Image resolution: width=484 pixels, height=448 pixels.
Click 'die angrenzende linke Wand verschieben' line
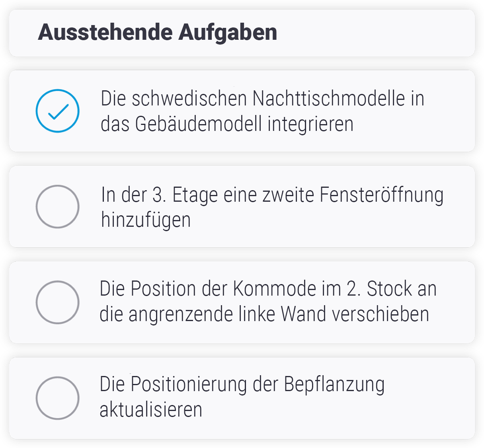click(264, 314)
